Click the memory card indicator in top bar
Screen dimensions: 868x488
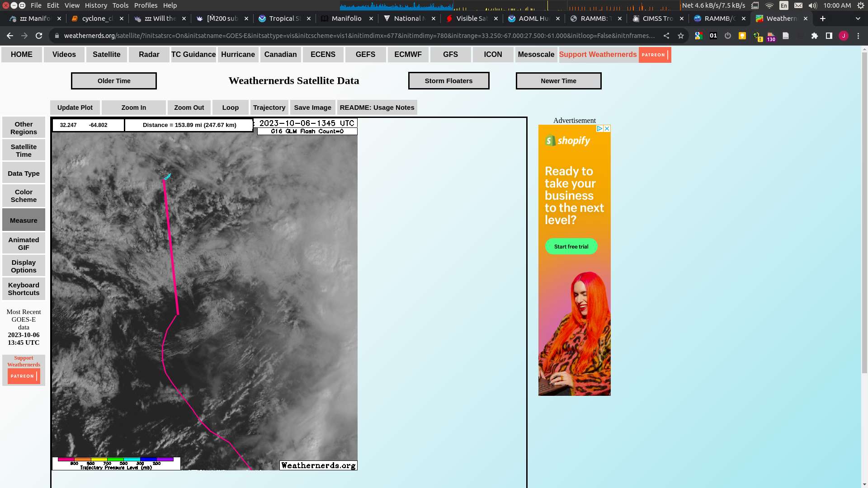[x=755, y=5]
